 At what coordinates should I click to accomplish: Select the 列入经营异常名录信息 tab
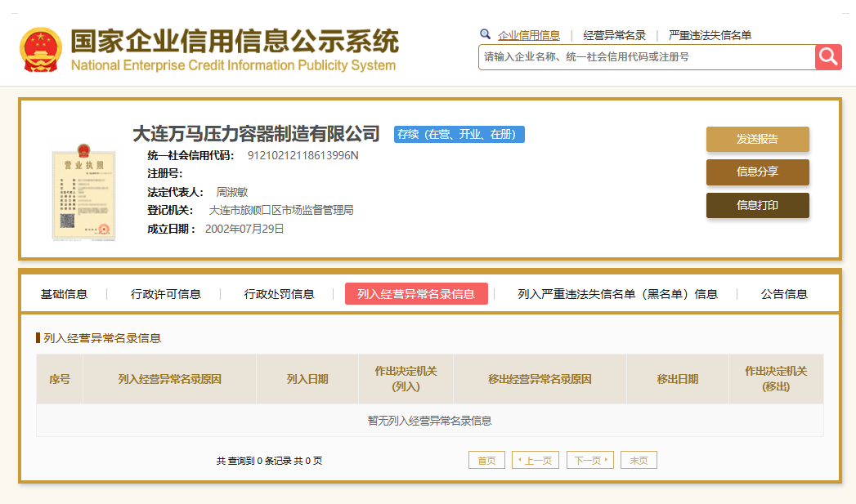click(x=416, y=294)
